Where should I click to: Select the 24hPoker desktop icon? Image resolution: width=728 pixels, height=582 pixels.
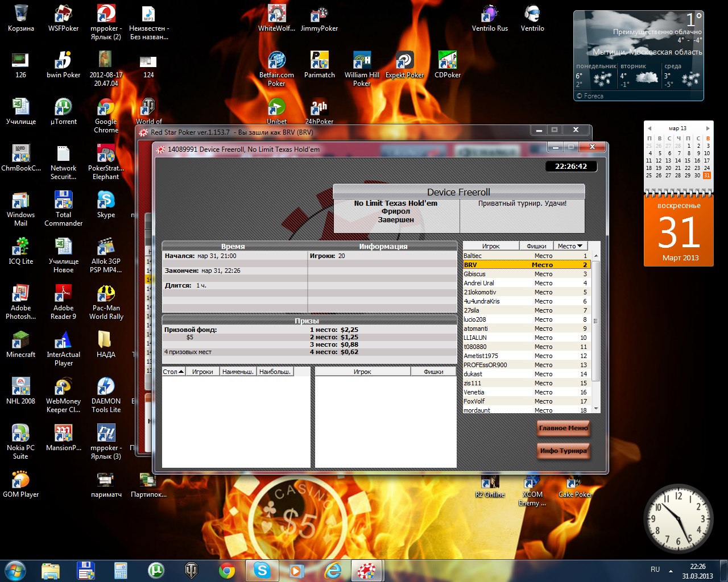(x=319, y=111)
